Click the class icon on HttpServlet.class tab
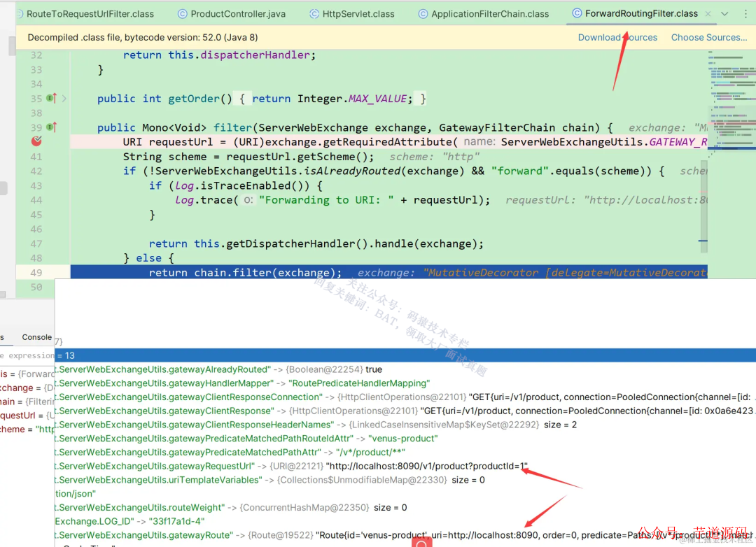 314,14
